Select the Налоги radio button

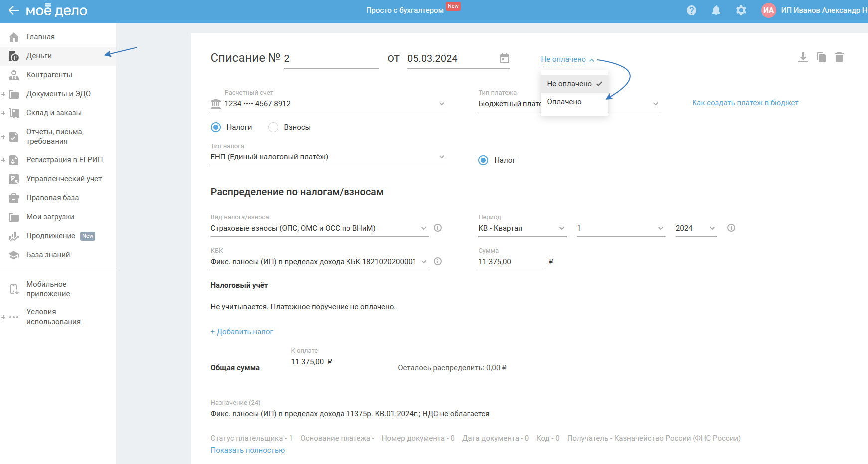216,127
